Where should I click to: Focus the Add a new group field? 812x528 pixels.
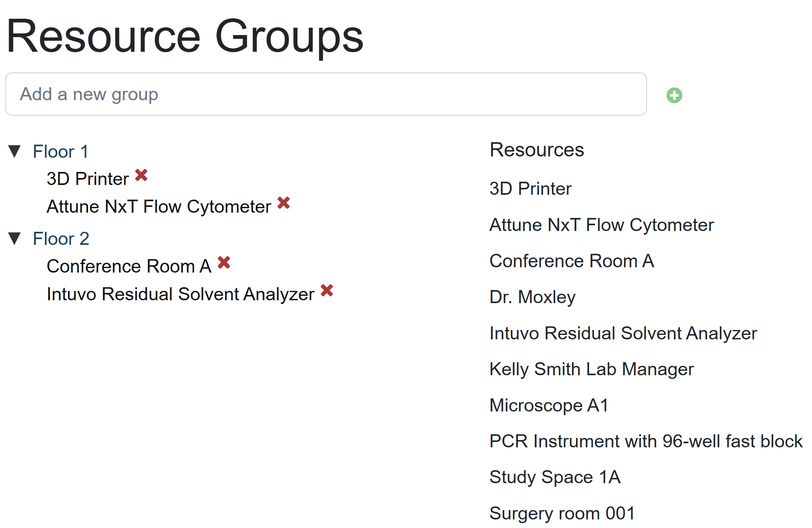[326, 94]
